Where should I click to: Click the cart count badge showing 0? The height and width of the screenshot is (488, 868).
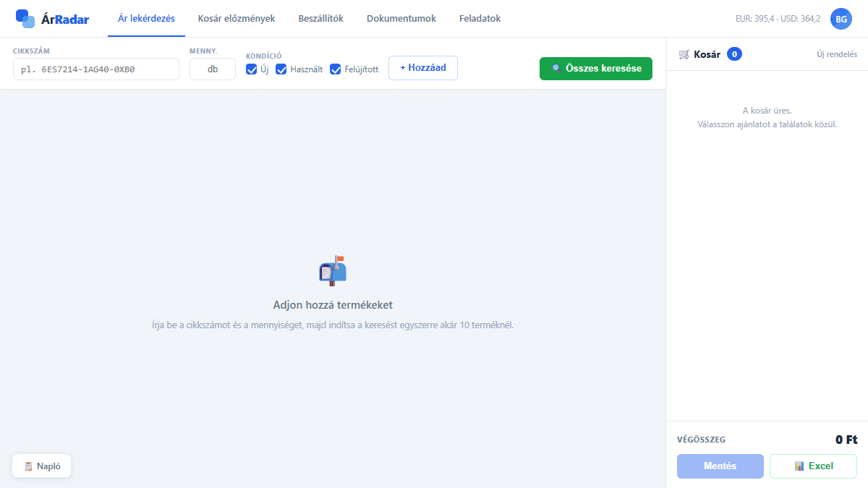coord(734,54)
